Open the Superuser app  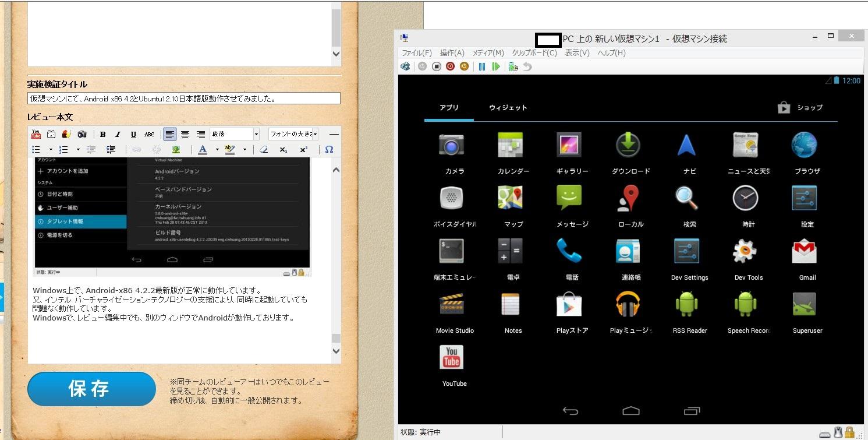pyautogui.click(x=804, y=305)
